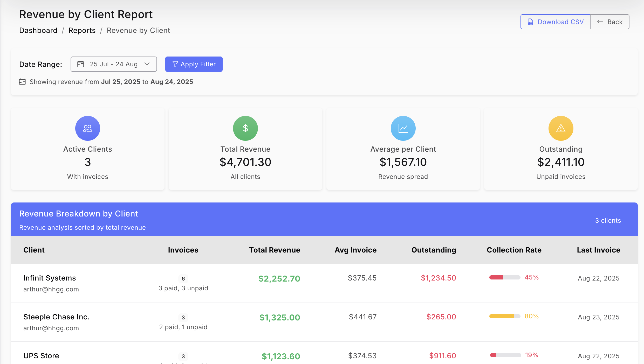Click the invoice count badge for Steeple Chase
This screenshot has height=364, width=644.
(x=183, y=318)
